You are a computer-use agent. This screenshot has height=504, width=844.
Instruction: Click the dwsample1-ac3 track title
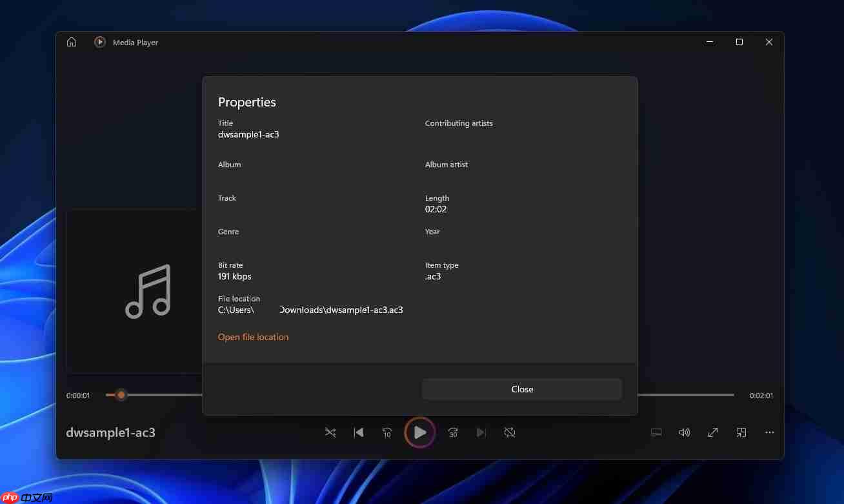pyautogui.click(x=110, y=432)
